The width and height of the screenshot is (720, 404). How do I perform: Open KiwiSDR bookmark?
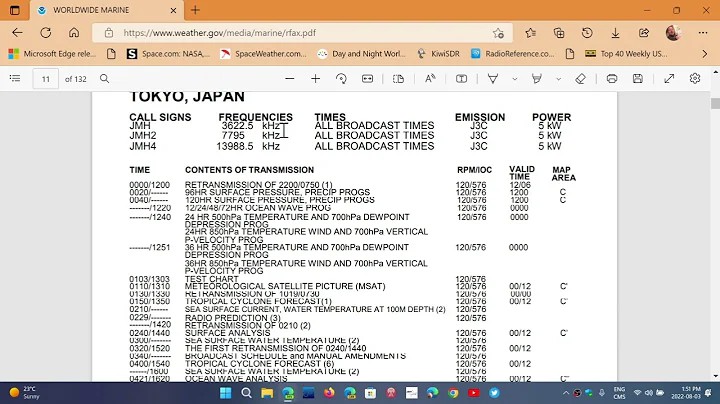438,54
